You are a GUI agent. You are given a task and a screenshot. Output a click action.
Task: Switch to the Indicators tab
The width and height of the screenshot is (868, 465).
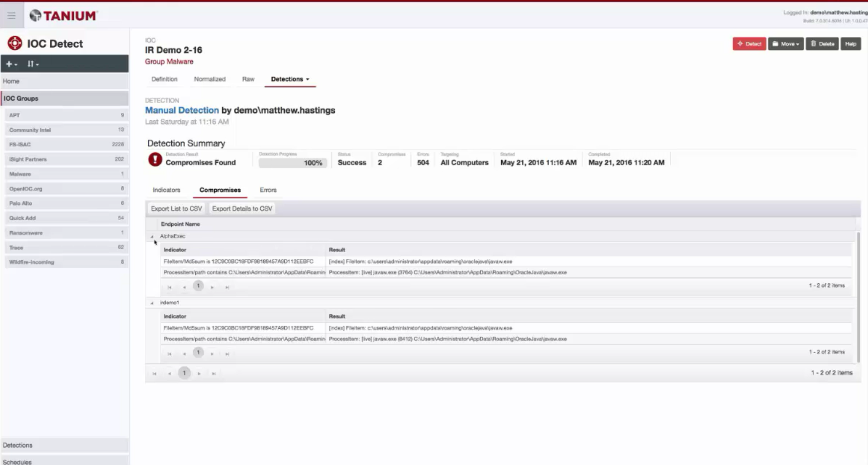click(166, 190)
